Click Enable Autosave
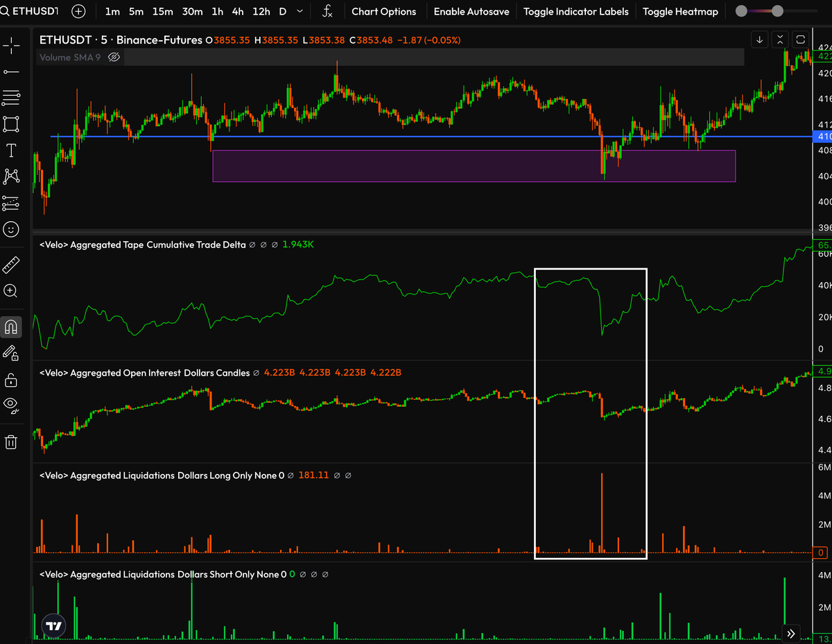The image size is (832, 644). (x=471, y=11)
